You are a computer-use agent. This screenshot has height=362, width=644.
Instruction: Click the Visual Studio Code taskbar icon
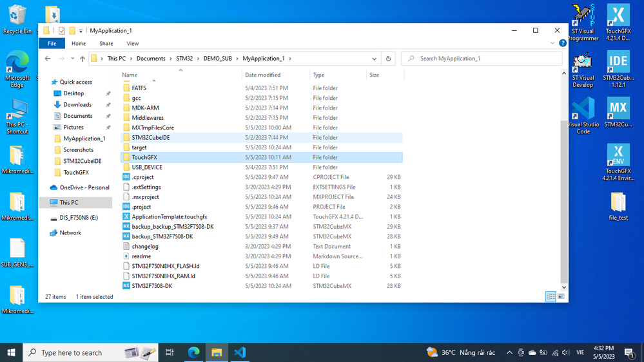pyautogui.click(x=240, y=352)
